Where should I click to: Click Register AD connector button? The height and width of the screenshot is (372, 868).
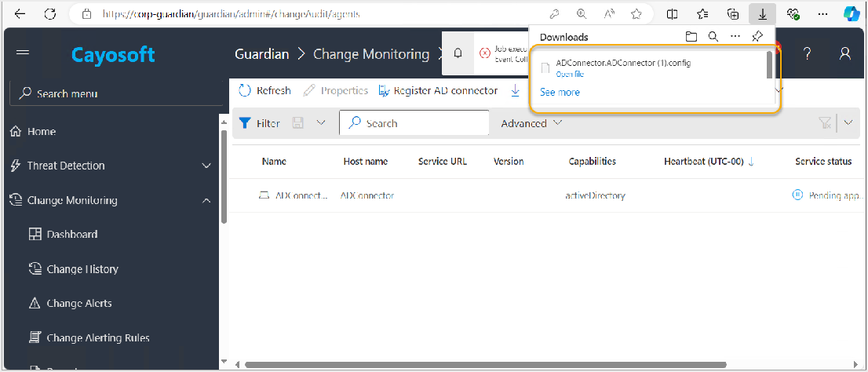(x=438, y=90)
